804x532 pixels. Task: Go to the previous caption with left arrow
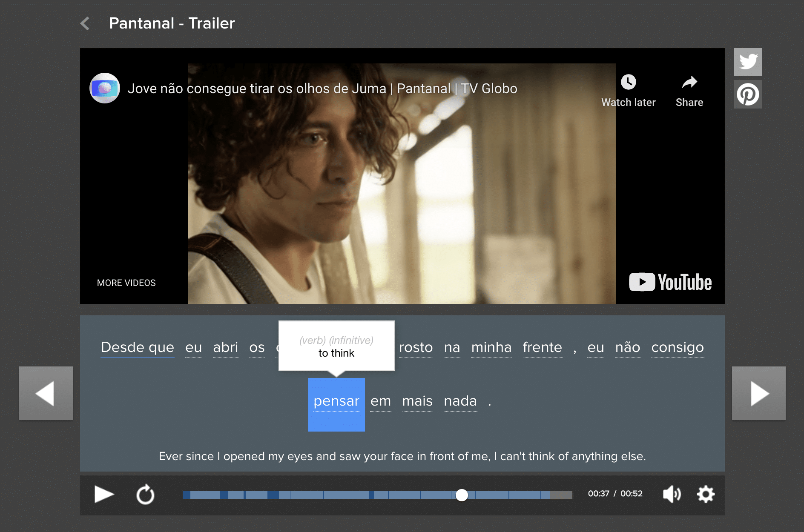(46, 393)
